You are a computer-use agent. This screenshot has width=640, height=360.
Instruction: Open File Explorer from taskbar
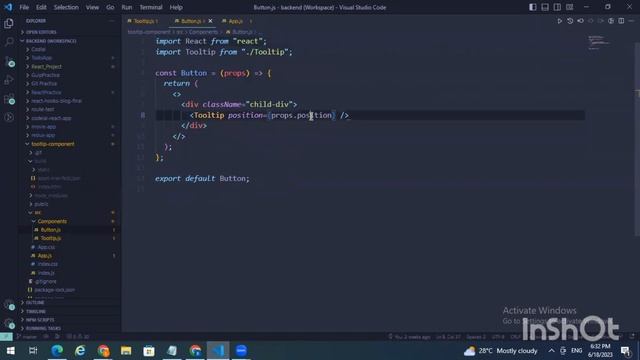pos(126,351)
